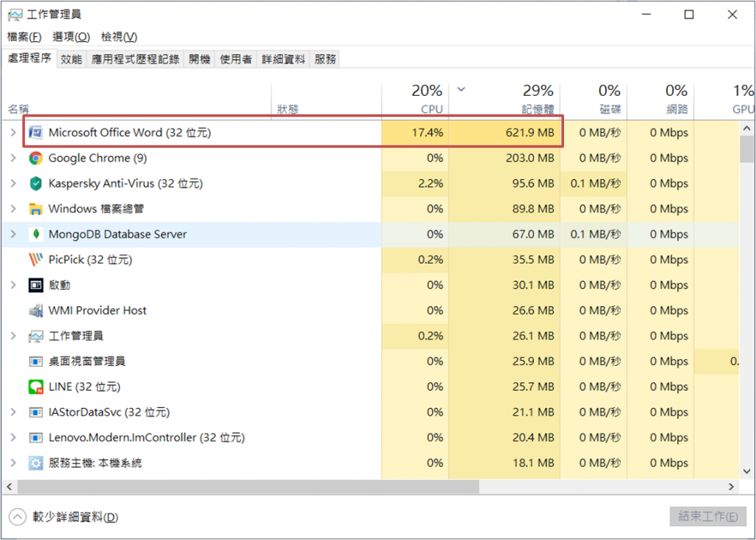
Task: Expand the 服務主機: 本機系統 entry
Action: pyautogui.click(x=13, y=463)
